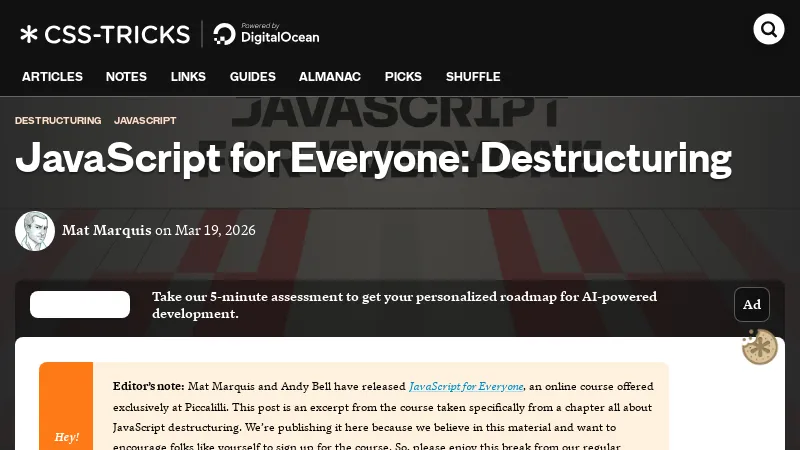This screenshot has width=800, height=450.
Task: Click the CSS-Tricks asterisk logo
Action: point(29,35)
